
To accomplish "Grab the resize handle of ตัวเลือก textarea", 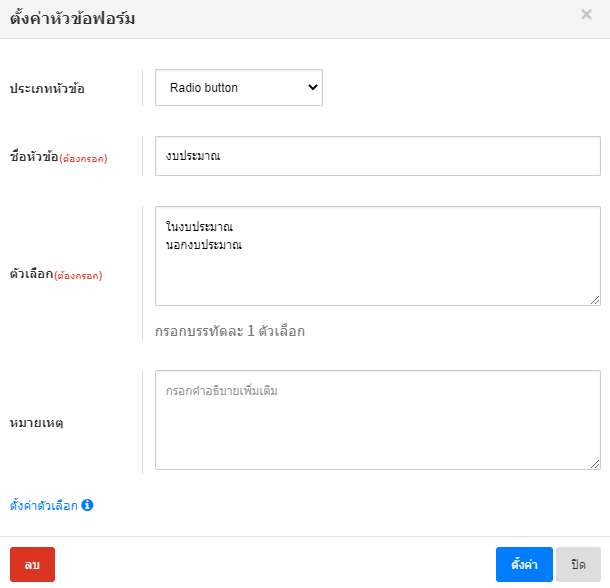I will click(x=595, y=299).
